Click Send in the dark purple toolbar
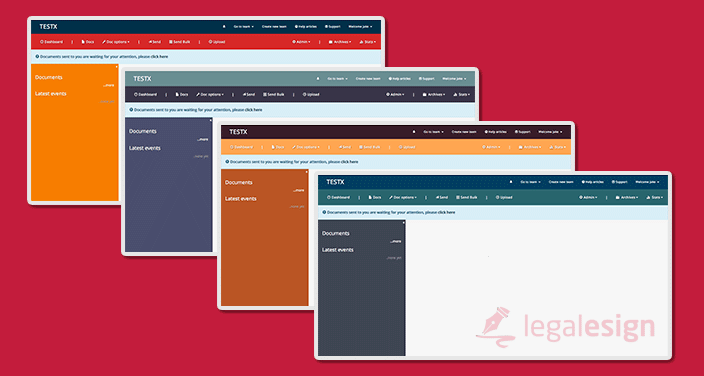 (x=249, y=94)
